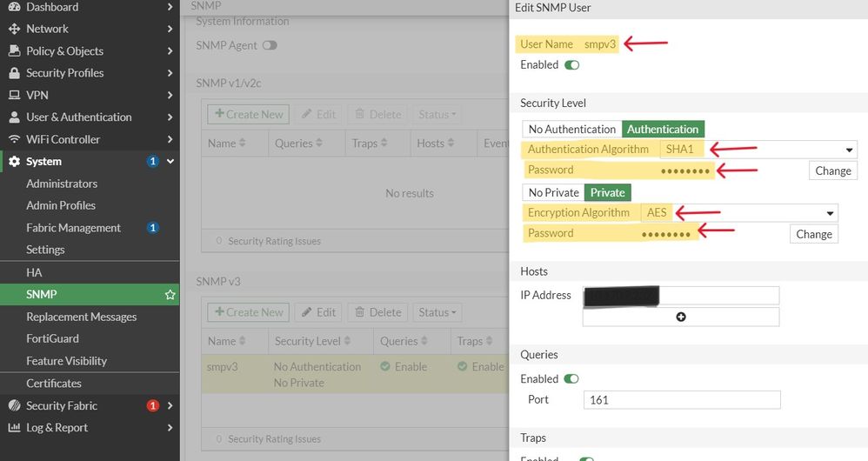This screenshot has height=461, width=868.
Task: Click the Queries Port field
Action: (x=682, y=400)
